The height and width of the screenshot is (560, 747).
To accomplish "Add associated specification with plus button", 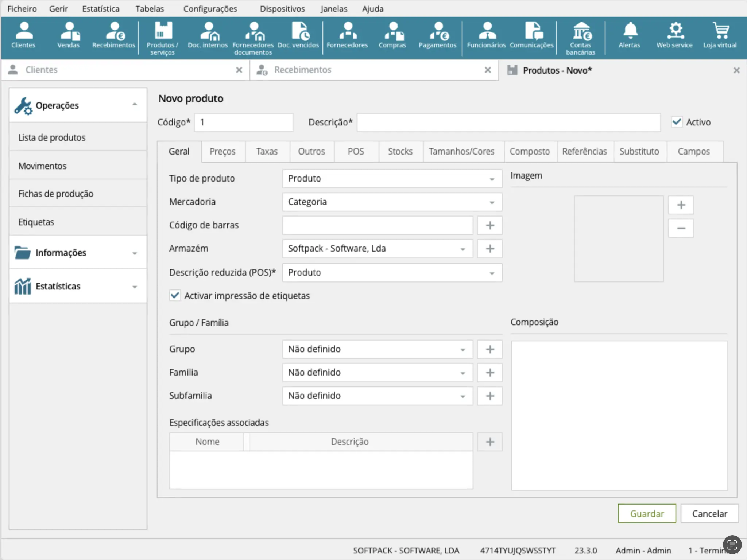I will pyautogui.click(x=490, y=442).
